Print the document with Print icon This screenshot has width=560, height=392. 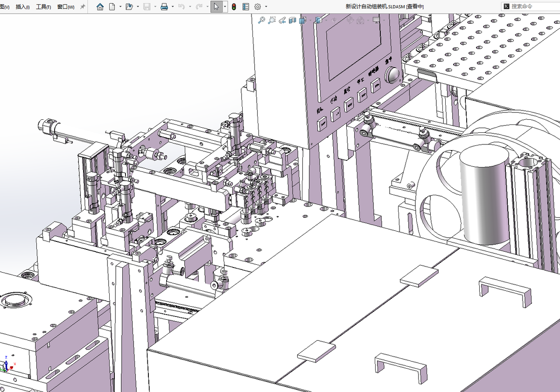[x=164, y=7]
